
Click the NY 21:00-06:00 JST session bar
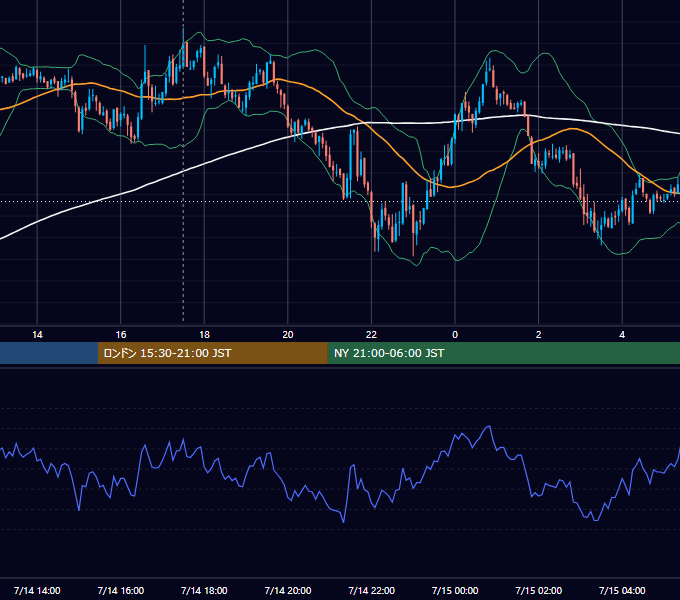(x=503, y=353)
